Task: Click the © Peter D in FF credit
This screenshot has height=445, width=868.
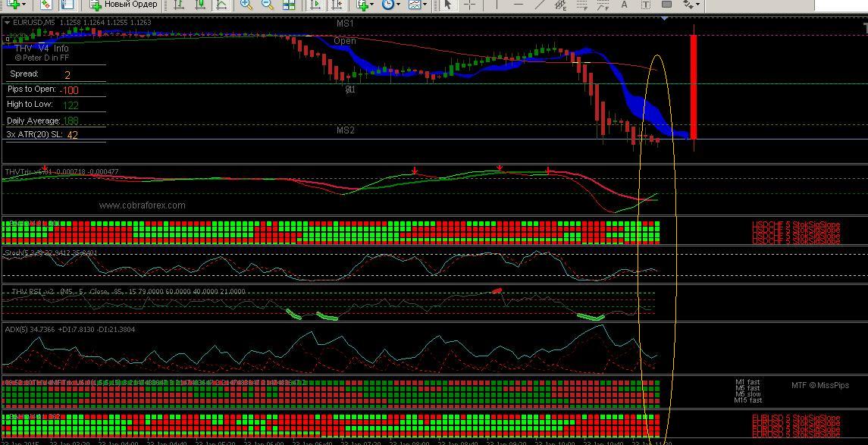Action: 42,58
